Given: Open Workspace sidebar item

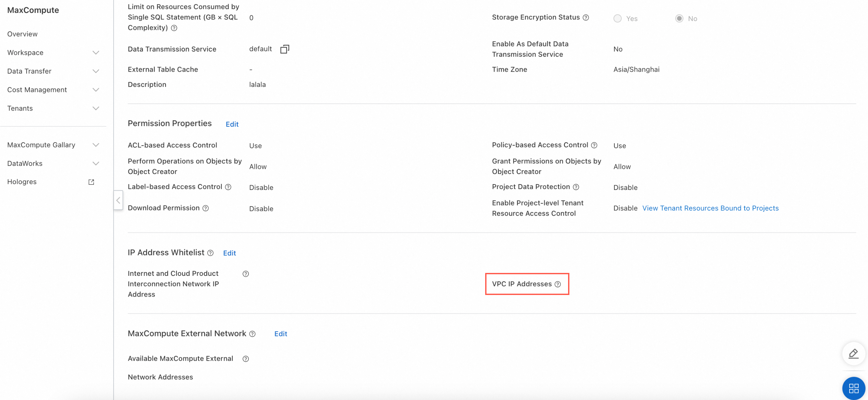Looking at the screenshot, I should [x=25, y=53].
